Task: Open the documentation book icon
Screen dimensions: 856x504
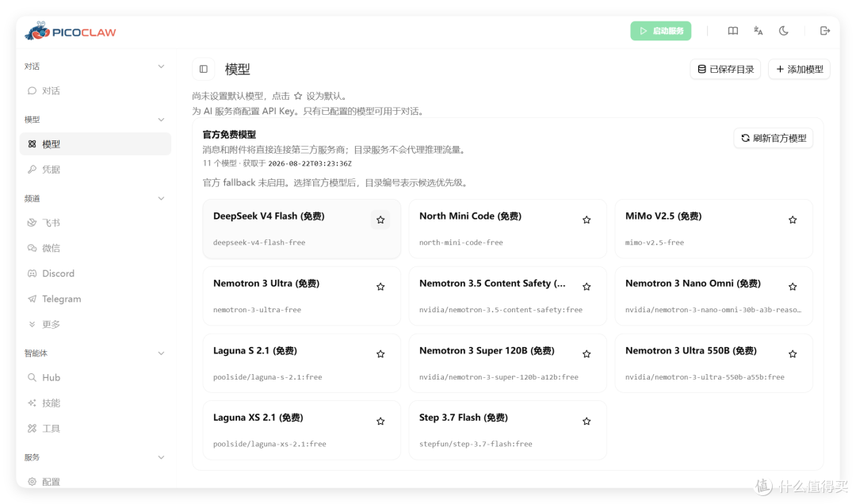Action: coord(733,31)
